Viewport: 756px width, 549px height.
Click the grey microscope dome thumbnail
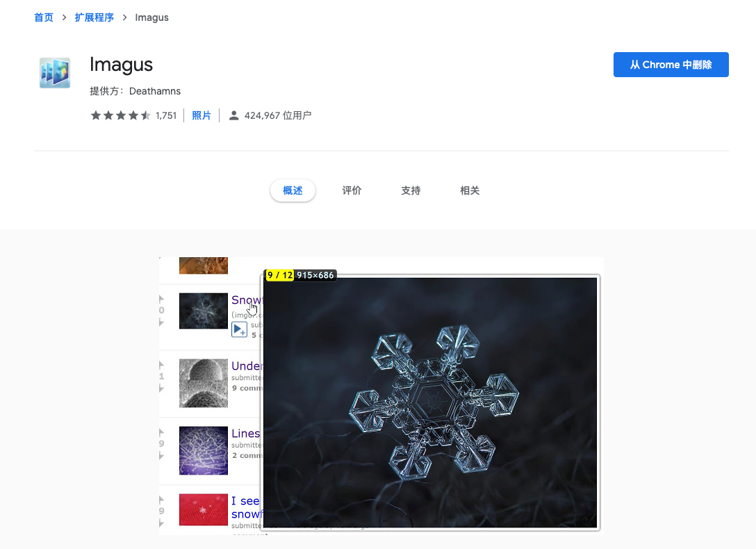click(204, 383)
